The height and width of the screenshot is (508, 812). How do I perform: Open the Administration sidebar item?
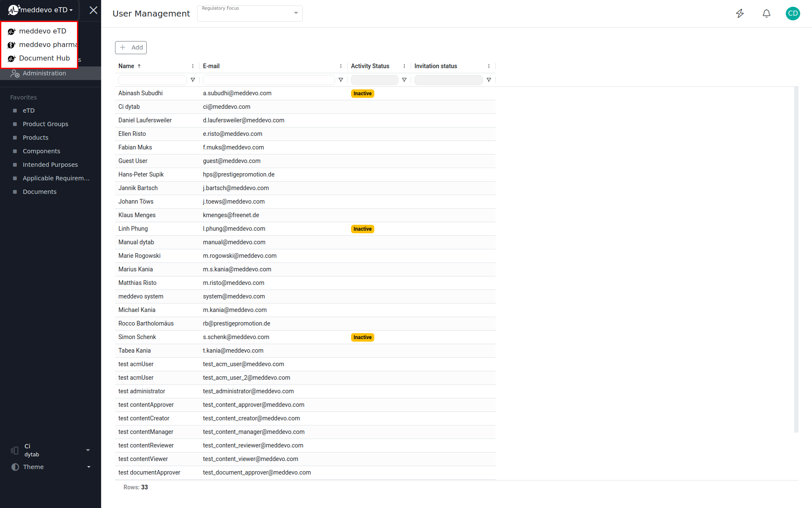[44, 73]
